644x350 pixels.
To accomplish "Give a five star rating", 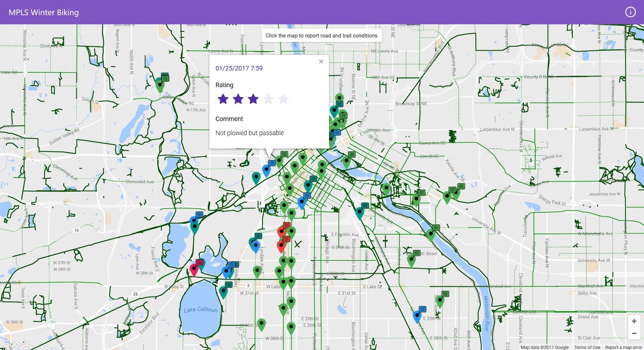I will [x=283, y=99].
